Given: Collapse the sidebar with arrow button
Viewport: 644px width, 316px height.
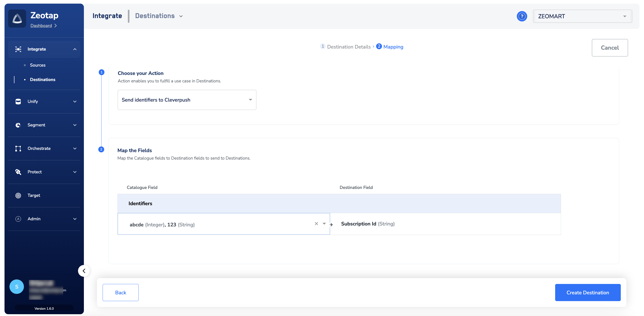Looking at the screenshot, I should (84, 271).
